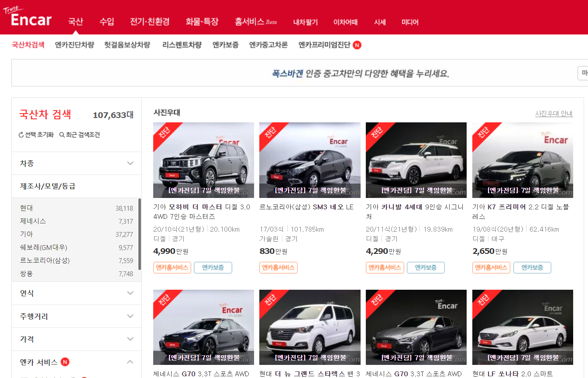This screenshot has height=378, width=588.
Task: Go to 리스렌트차량 sub-tab
Action: [182, 45]
